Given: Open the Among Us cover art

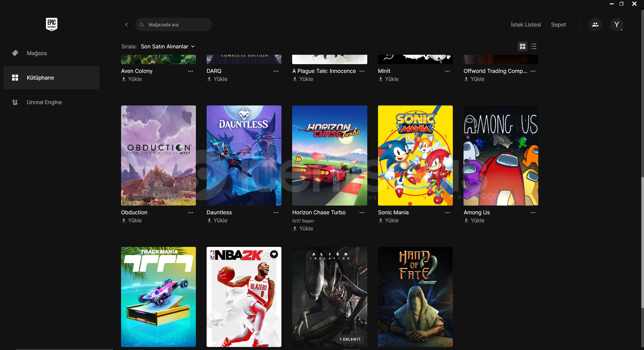Looking at the screenshot, I should tap(501, 156).
